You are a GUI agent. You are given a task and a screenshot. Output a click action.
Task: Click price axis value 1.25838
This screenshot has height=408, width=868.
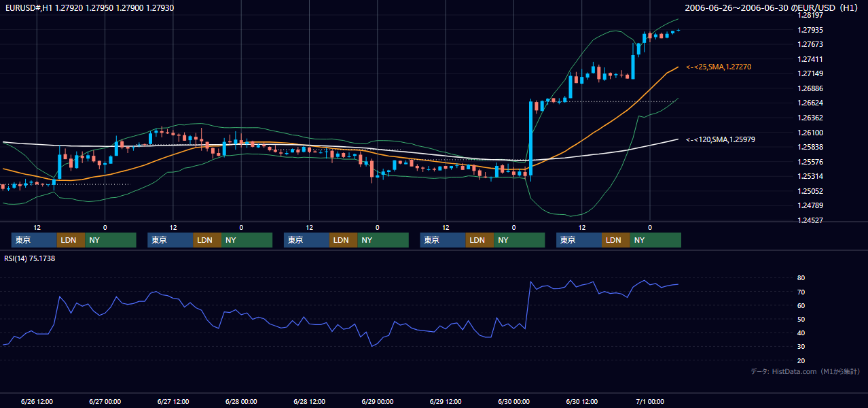tap(811, 147)
